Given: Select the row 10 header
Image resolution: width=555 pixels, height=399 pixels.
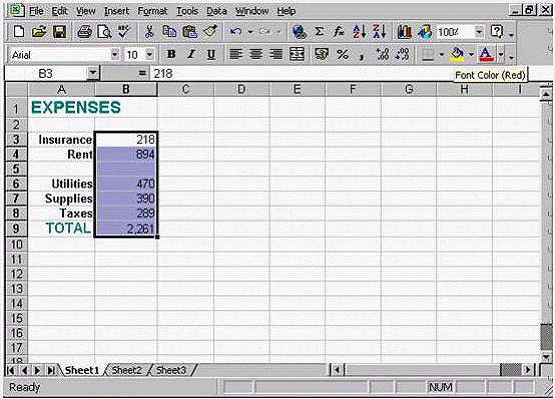Looking at the screenshot, I should pos(16,244).
